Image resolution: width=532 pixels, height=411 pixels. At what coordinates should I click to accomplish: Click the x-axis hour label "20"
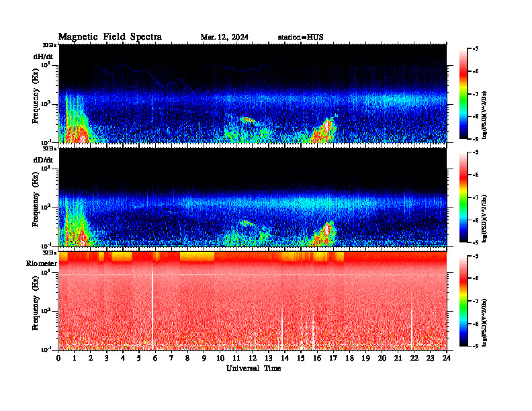tap(382, 359)
